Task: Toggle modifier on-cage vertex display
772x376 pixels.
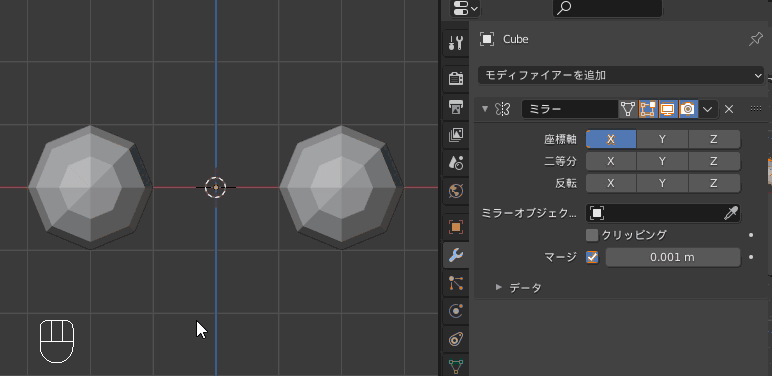Action: point(628,109)
